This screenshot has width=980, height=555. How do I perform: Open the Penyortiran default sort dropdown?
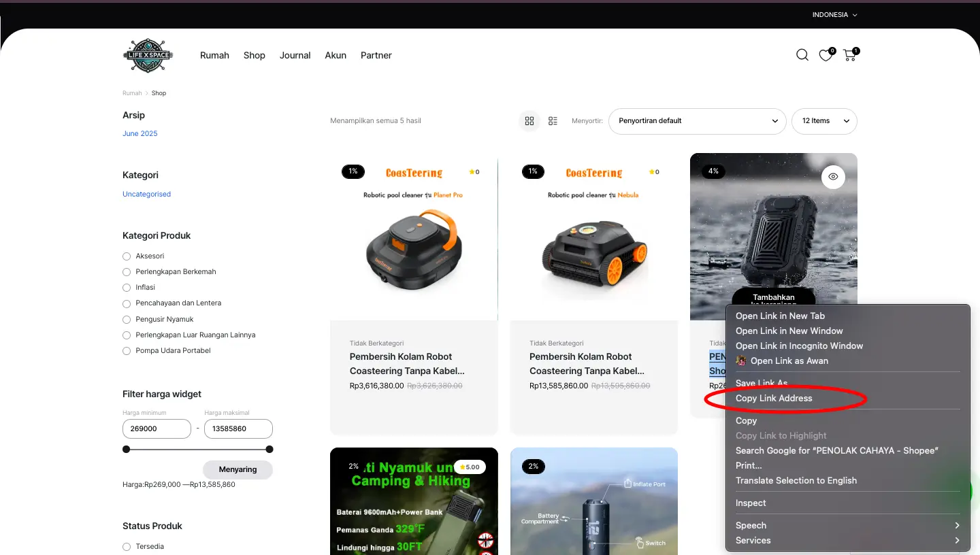coord(698,121)
